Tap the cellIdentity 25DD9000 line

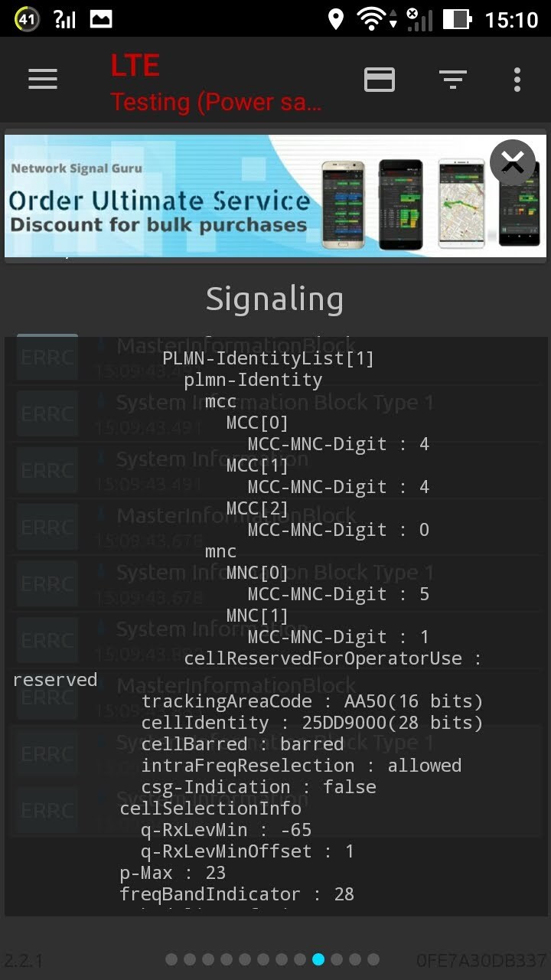coord(311,723)
